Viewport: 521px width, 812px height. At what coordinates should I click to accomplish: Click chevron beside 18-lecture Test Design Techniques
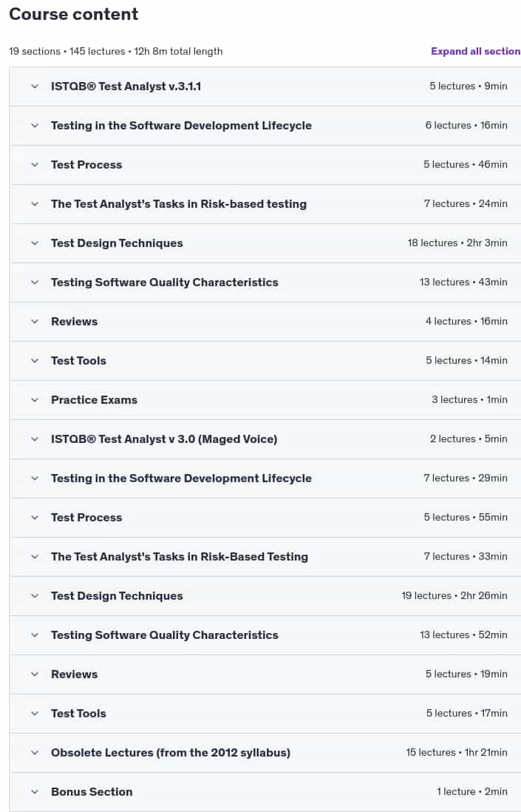[35, 243]
